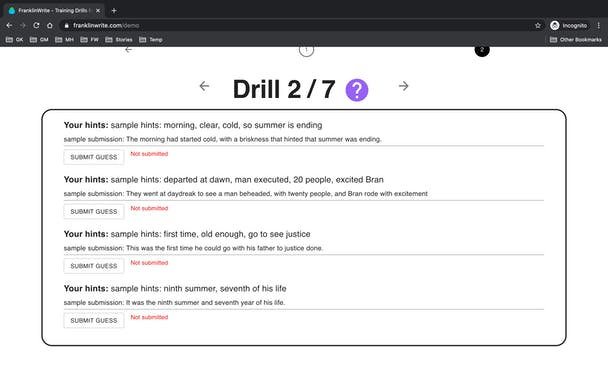Open Chrome's three-dot menu

(x=599, y=26)
